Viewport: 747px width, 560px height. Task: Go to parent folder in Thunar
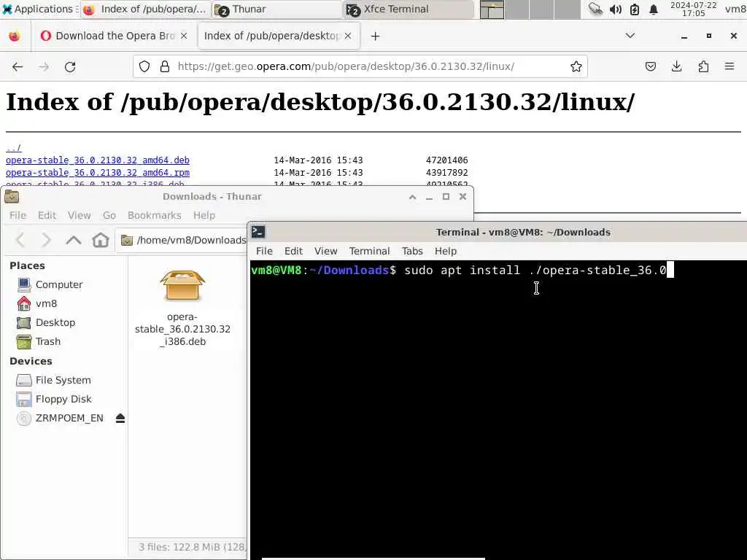(74, 240)
